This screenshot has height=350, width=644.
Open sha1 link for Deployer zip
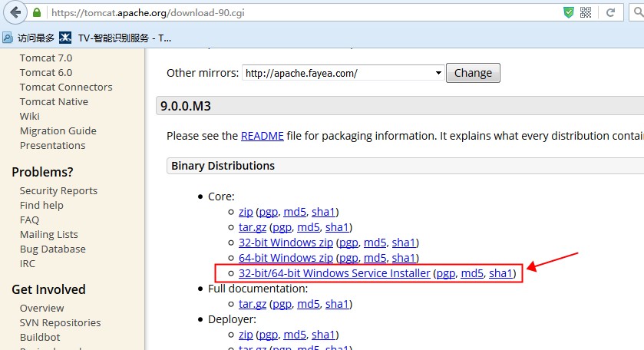(x=324, y=335)
